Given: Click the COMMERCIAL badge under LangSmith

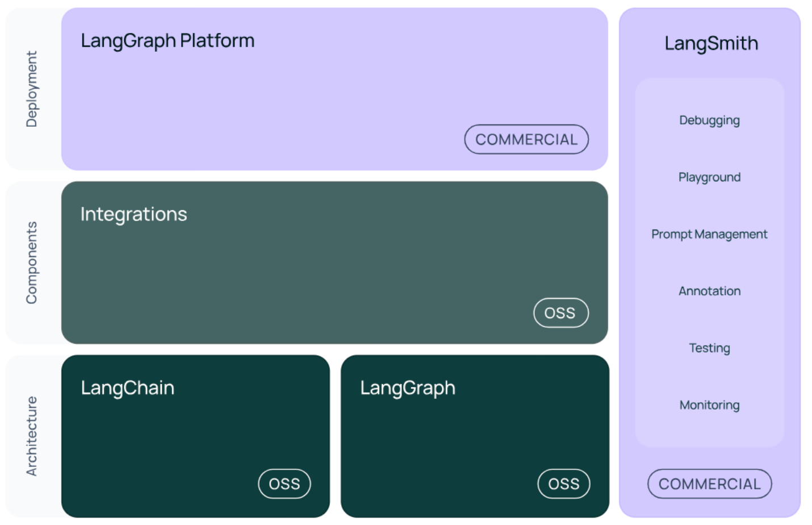Looking at the screenshot, I should point(709,484).
